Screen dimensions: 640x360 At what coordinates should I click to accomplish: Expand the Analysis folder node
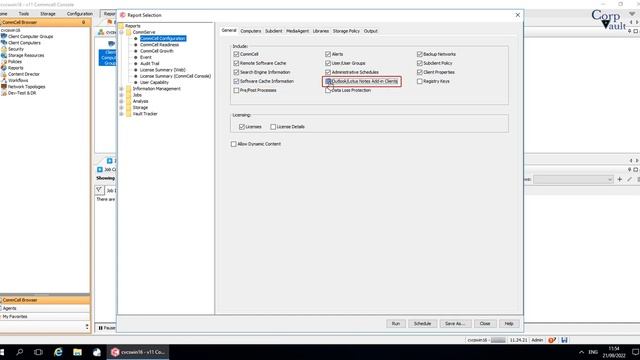pos(121,101)
